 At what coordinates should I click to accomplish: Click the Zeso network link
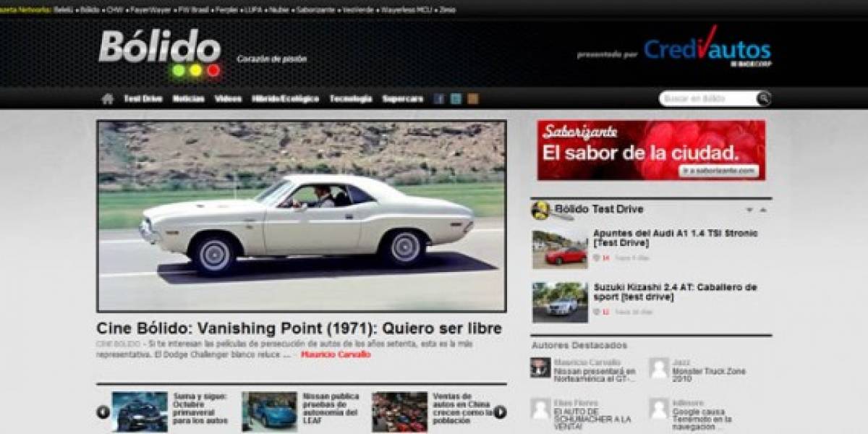447,10
